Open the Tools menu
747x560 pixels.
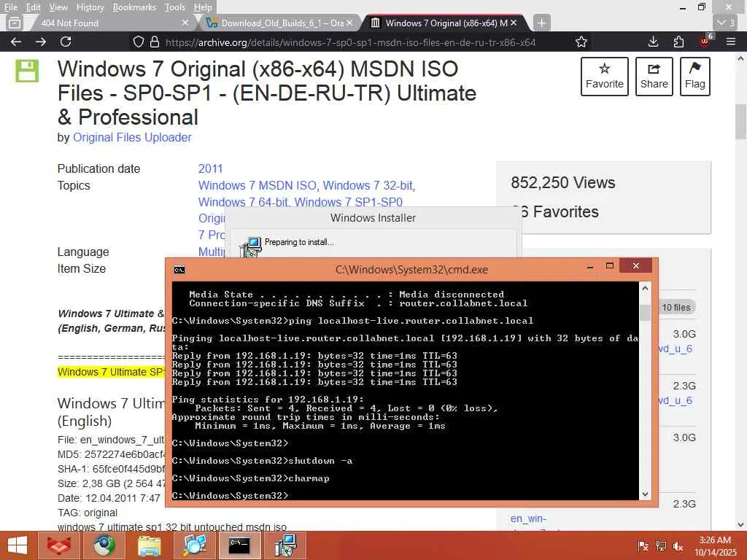(x=175, y=7)
